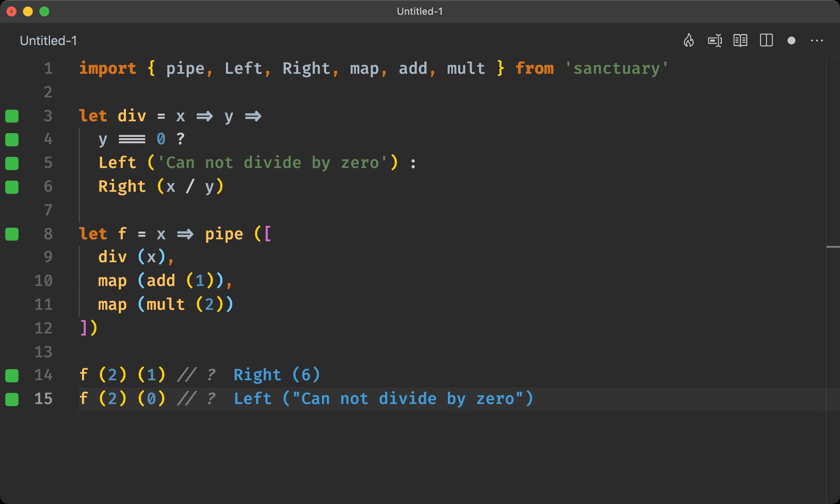
Task: Click green coverage marker on line 5
Action: point(12,163)
